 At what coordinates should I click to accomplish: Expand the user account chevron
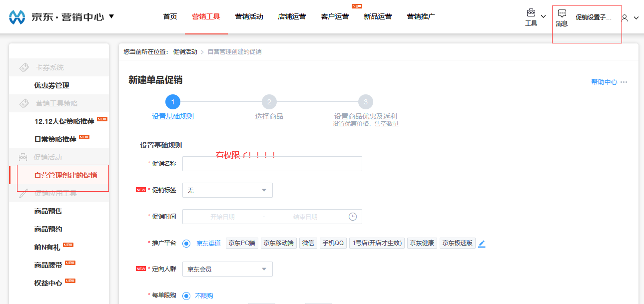636,18
